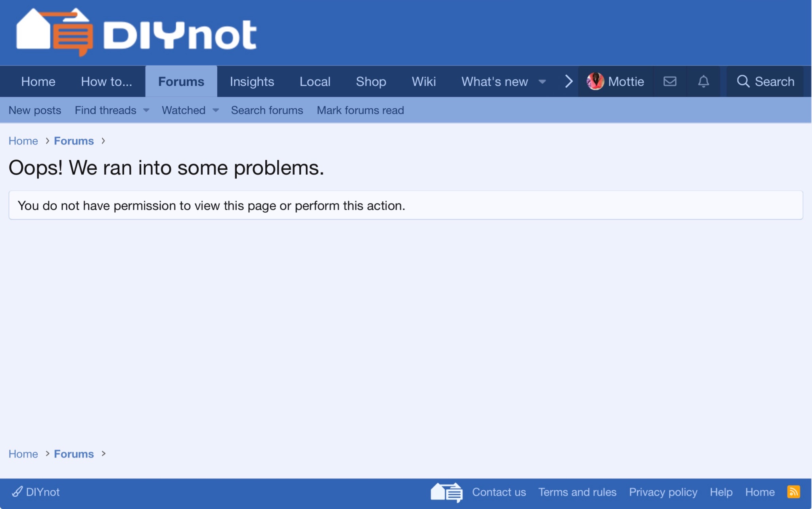Expand the Watched dropdown arrow

tap(216, 110)
